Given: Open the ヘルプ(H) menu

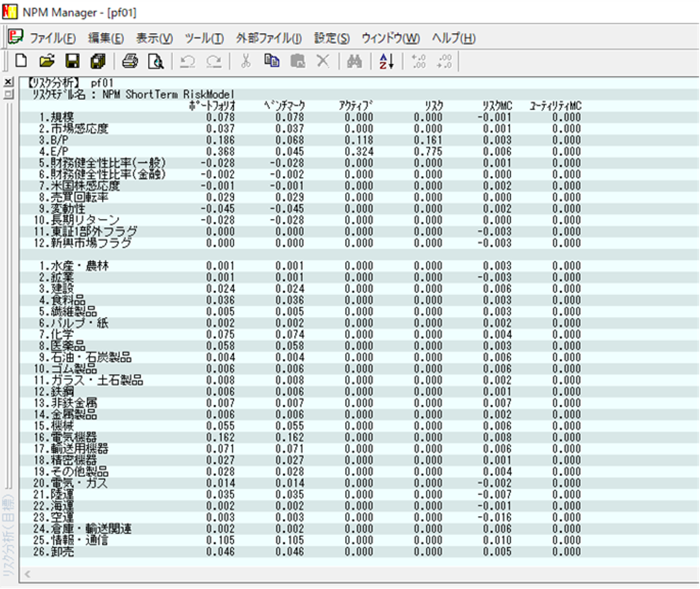Looking at the screenshot, I should 453,38.
